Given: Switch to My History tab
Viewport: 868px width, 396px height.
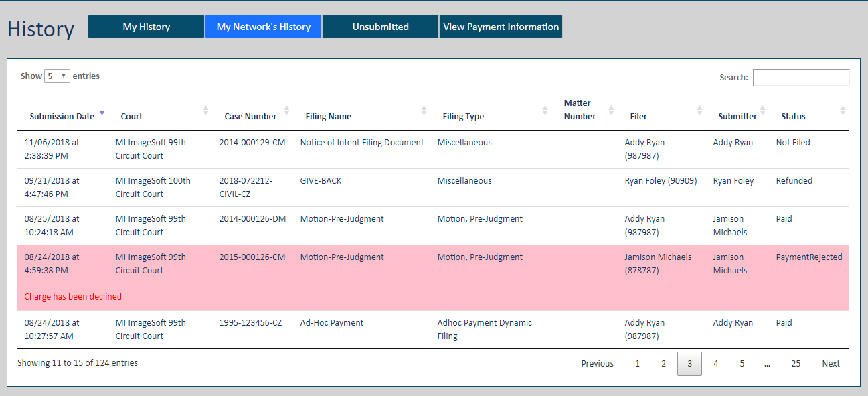Looking at the screenshot, I should (146, 27).
